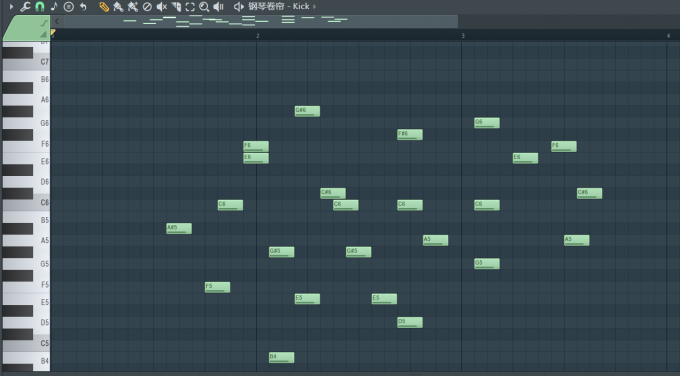Select the A#5 note block
The image size is (680, 376).
pyautogui.click(x=179, y=229)
